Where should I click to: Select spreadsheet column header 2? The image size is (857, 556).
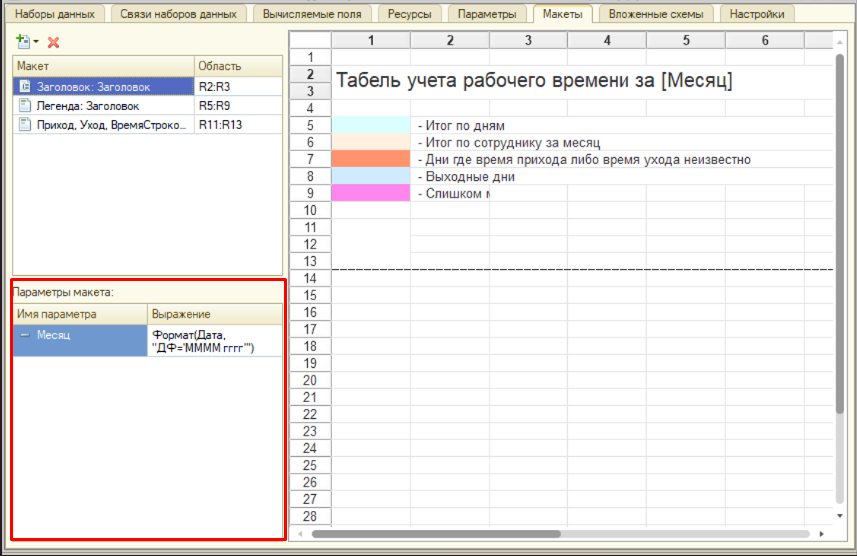pyautogui.click(x=450, y=40)
